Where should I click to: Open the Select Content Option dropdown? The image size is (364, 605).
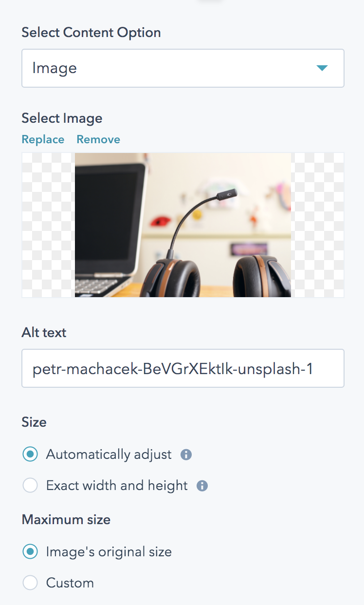pos(183,68)
